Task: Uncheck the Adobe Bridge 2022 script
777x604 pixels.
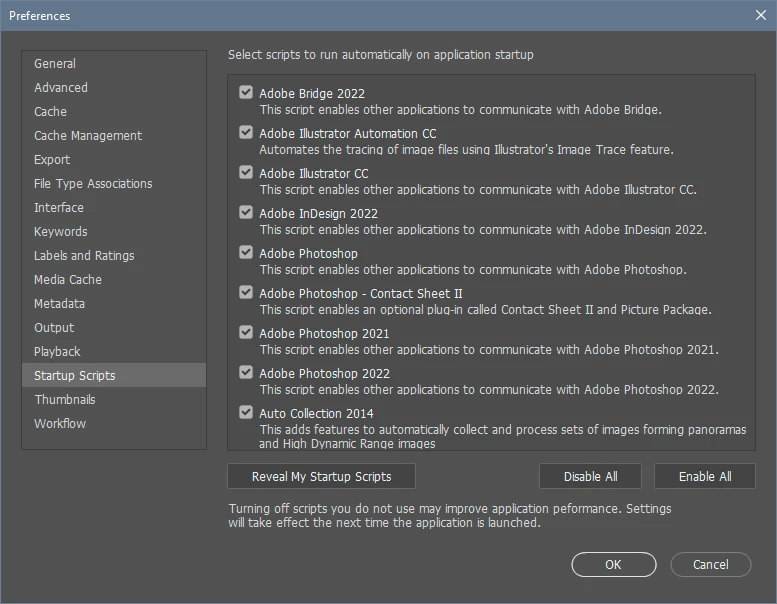Action: pyautogui.click(x=246, y=92)
